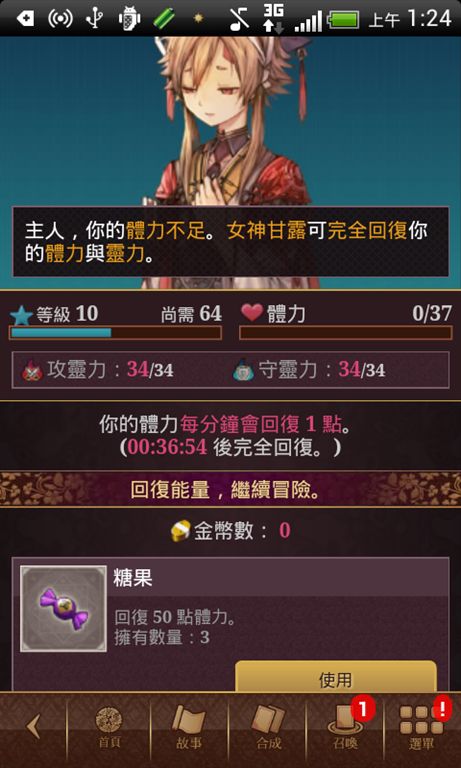Tap the character dialogue box
The width and height of the screenshot is (461, 768).
point(230,242)
